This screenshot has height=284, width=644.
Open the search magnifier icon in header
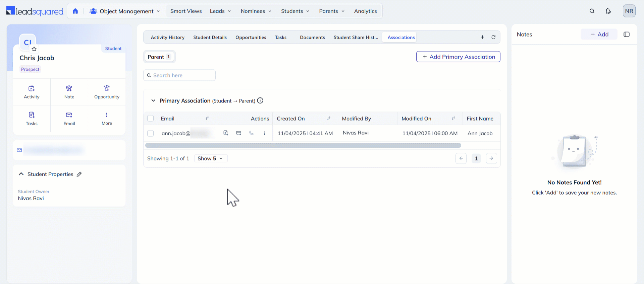(x=592, y=11)
